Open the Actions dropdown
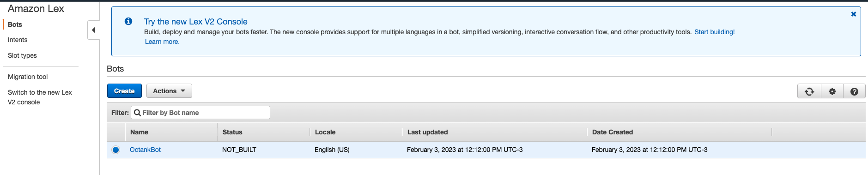 pyautogui.click(x=169, y=91)
